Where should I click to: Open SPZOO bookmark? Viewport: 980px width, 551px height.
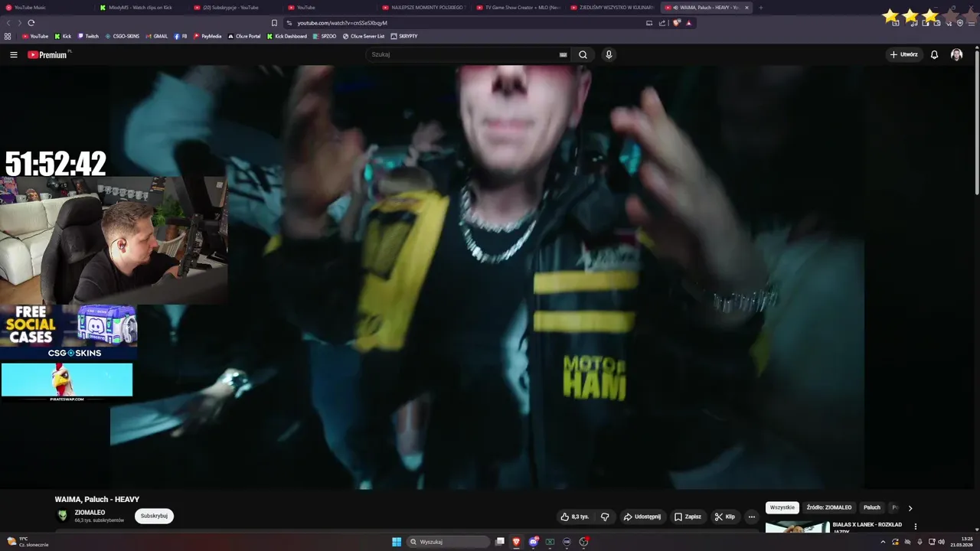click(x=325, y=36)
